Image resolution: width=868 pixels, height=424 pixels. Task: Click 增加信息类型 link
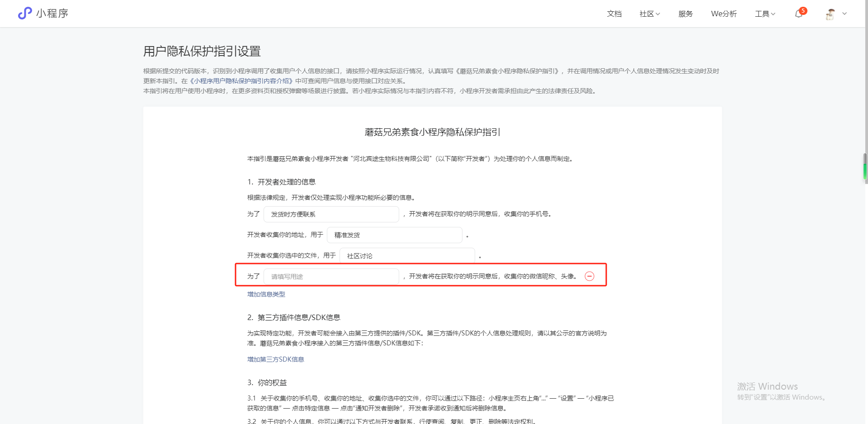[x=266, y=294]
